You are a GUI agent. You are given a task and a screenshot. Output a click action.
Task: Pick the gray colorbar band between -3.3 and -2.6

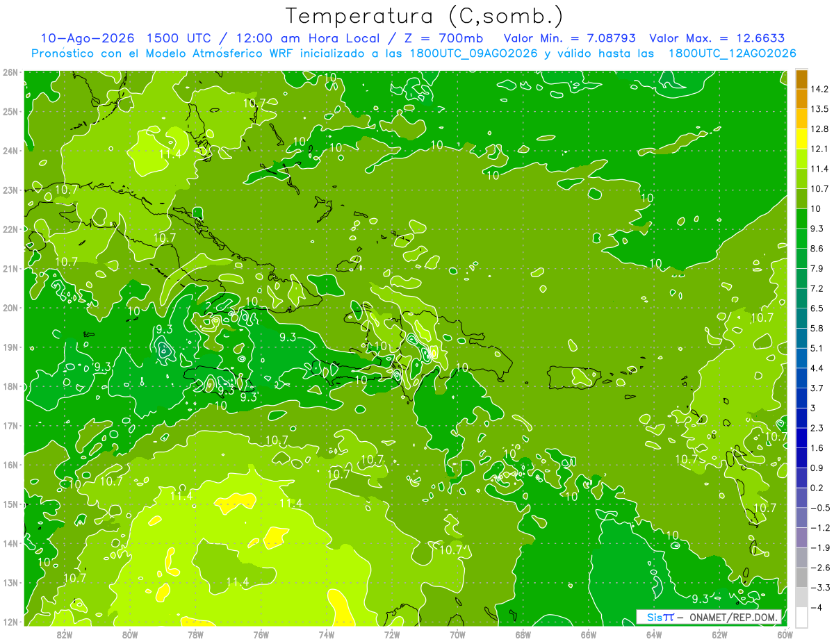pyautogui.click(x=801, y=577)
